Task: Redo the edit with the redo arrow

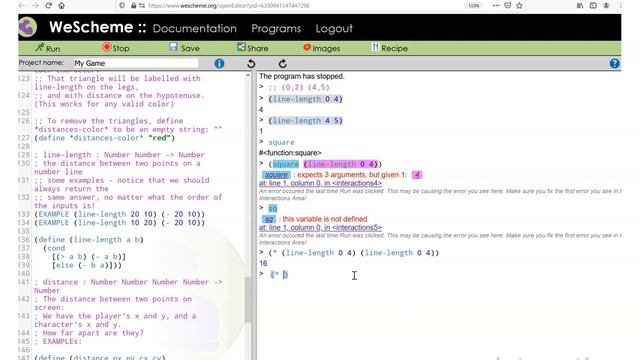Action: click(x=282, y=64)
